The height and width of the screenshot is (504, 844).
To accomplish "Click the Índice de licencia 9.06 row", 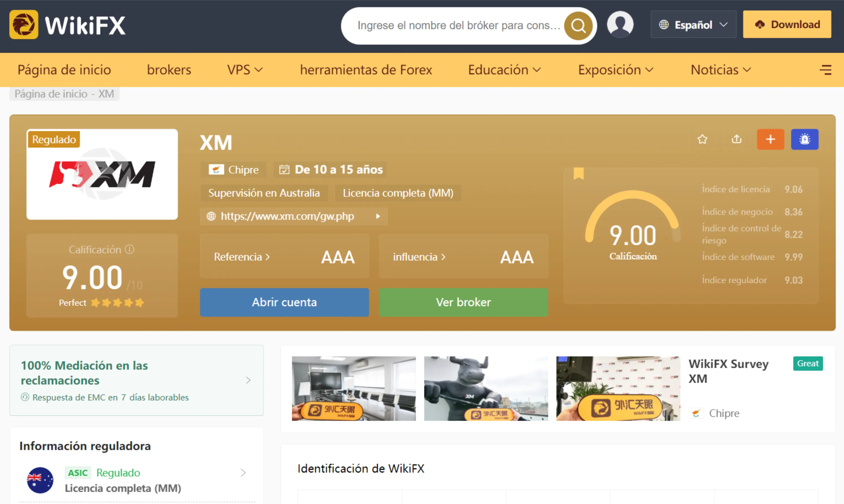I will coord(752,189).
